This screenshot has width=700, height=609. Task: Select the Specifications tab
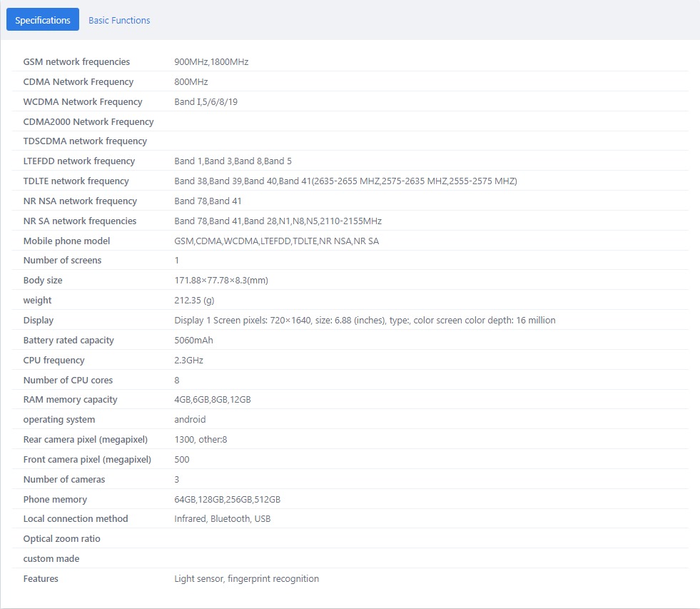pyautogui.click(x=43, y=20)
